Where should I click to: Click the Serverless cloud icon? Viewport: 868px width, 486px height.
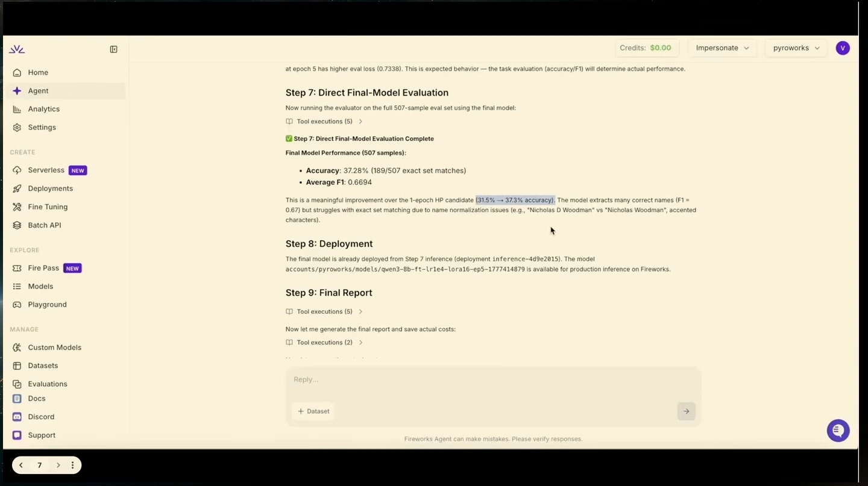[17, 170]
